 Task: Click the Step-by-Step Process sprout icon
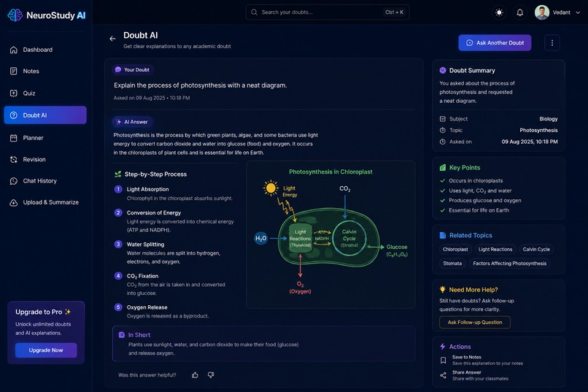pyautogui.click(x=117, y=174)
